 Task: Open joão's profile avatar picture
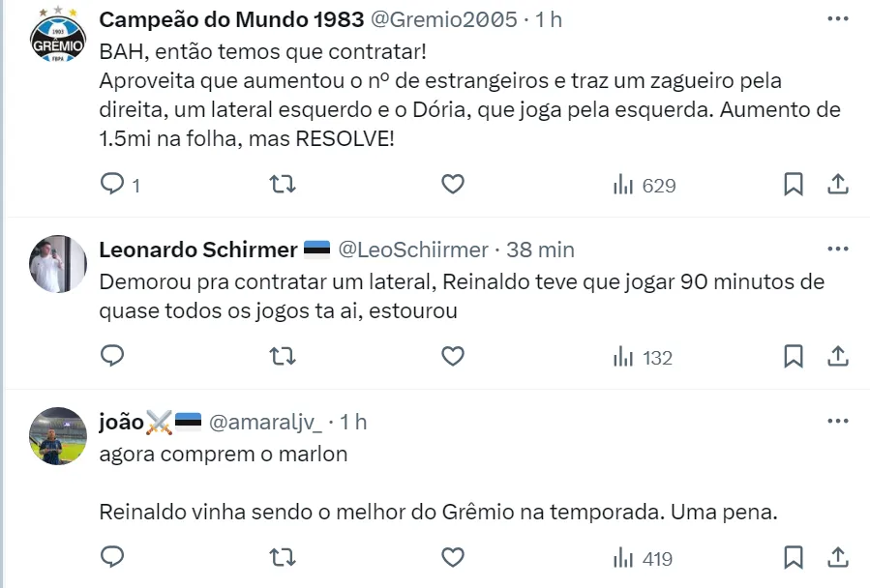tap(58, 436)
